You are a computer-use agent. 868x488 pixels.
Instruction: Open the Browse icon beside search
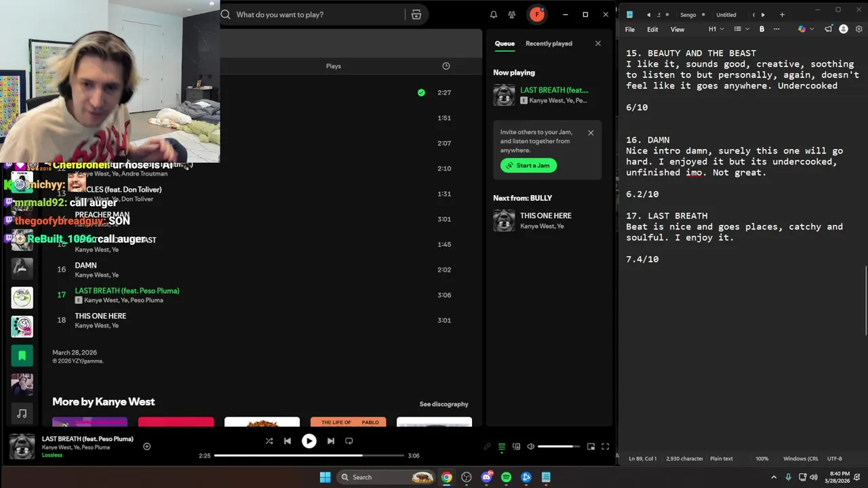416,14
